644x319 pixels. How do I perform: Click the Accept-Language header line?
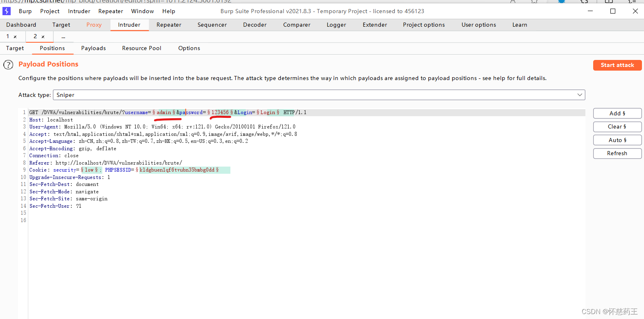[139, 141]
